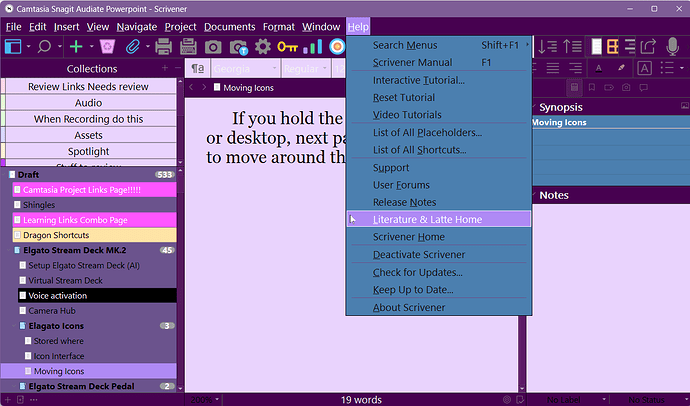Click the Align Right icon

point(575,68)
